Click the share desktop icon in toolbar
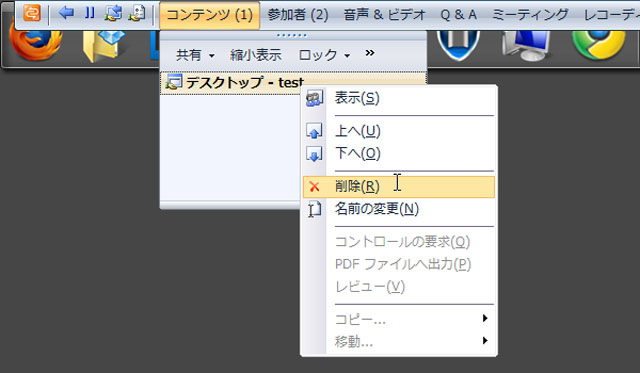 [113, 13]
